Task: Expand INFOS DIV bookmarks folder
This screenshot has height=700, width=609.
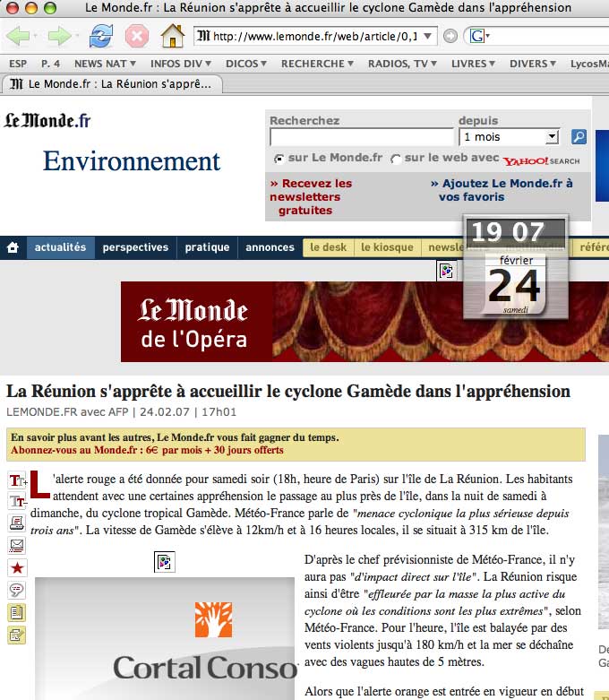Action: pyautogui.click(x=181, y=64)
